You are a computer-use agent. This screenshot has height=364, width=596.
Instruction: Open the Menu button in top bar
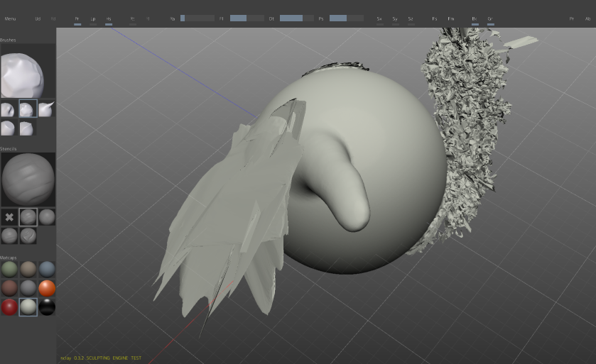10,18
